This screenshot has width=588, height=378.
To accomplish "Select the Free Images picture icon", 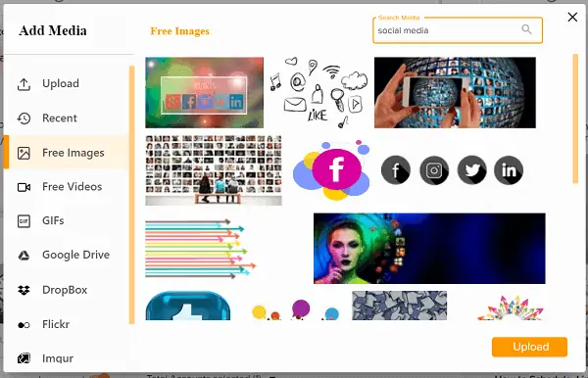I will tap(24, 153).
